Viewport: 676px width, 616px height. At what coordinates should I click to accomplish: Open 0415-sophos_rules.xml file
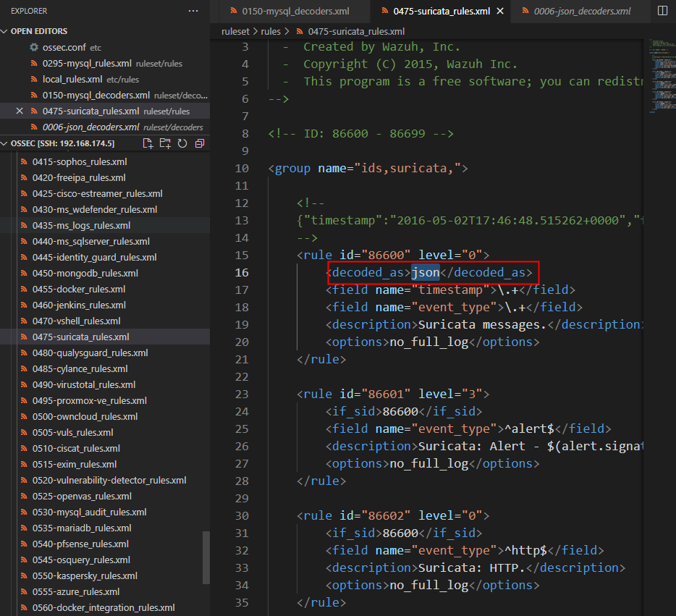(x=105, y=161)
